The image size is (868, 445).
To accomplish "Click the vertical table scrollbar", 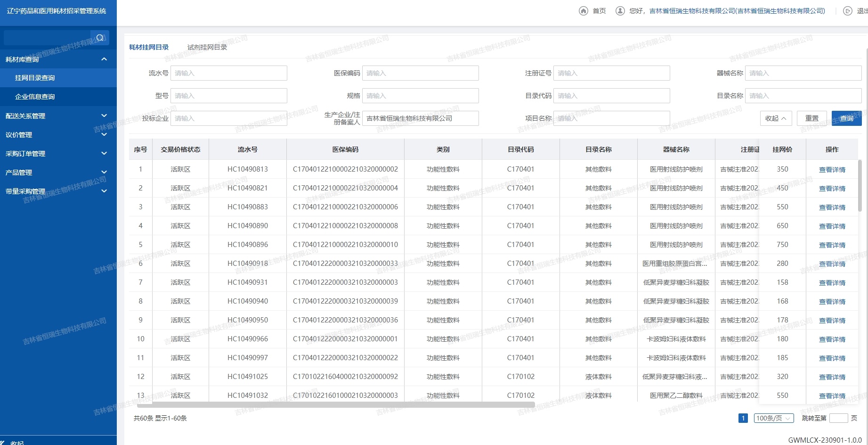I will [x=860, y=186].
